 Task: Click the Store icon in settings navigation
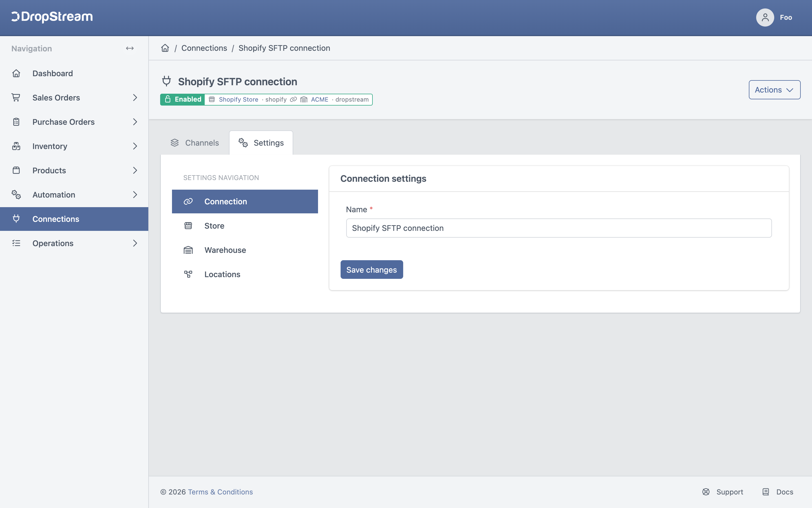tap(188, 226)
